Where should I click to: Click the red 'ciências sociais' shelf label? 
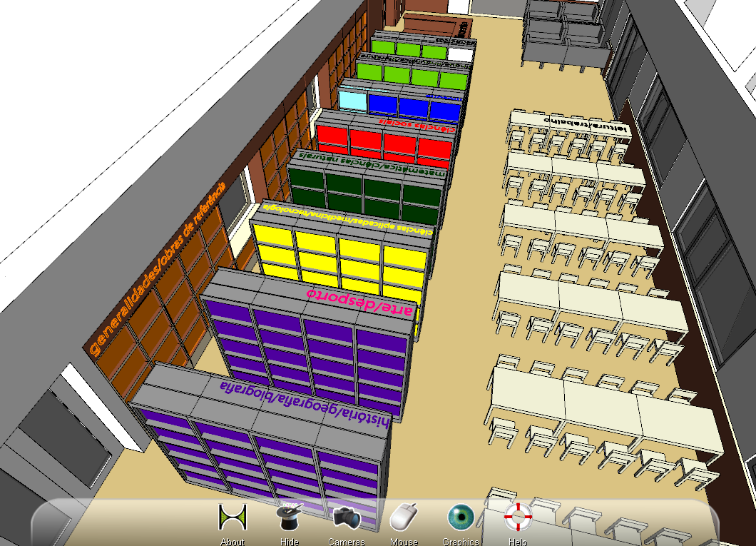click(x=417, y=125)
